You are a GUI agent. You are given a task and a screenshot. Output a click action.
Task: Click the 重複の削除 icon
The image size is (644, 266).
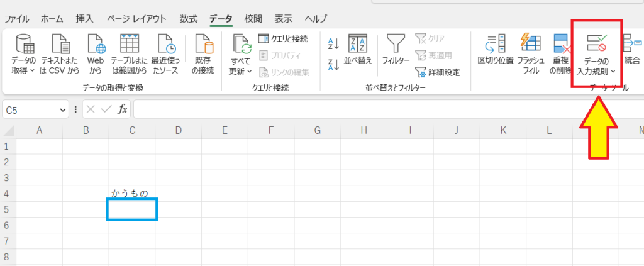tap(561, 44)
